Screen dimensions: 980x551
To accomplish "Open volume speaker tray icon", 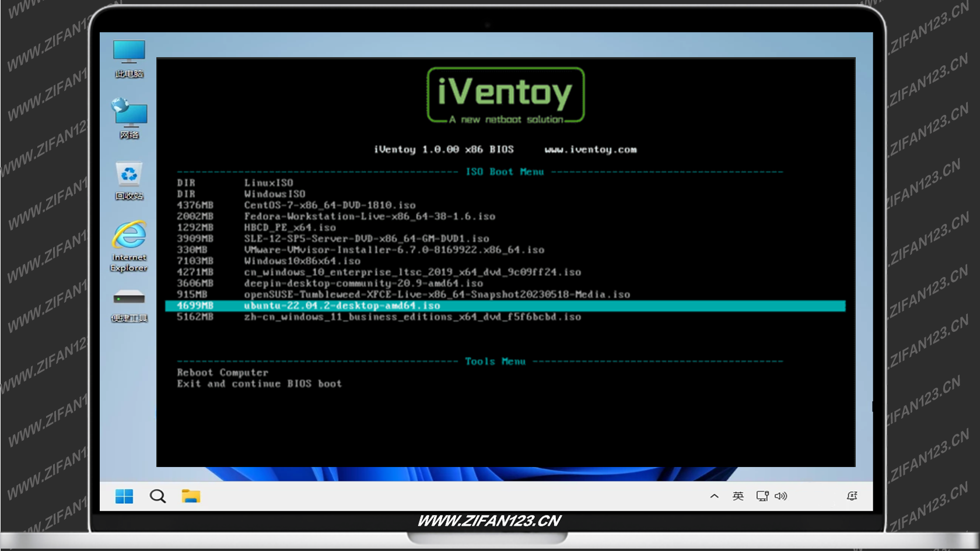I will 780,496.
